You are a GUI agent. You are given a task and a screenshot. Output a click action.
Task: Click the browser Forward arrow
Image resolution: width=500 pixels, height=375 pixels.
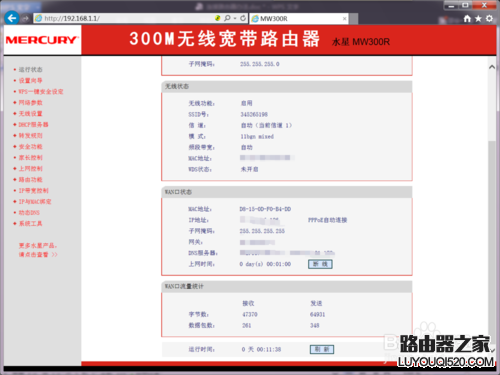pyautogui.click(x=26, y=18)
